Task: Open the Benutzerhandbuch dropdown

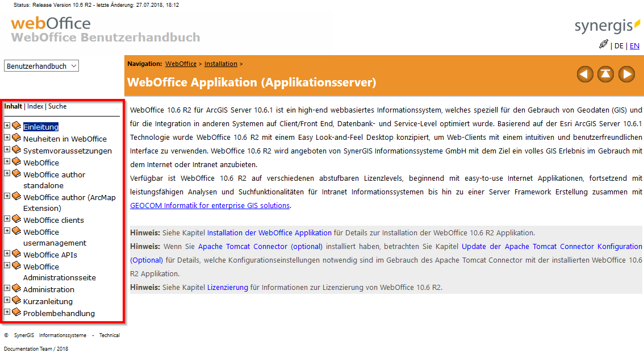Action: coord(41,66)
